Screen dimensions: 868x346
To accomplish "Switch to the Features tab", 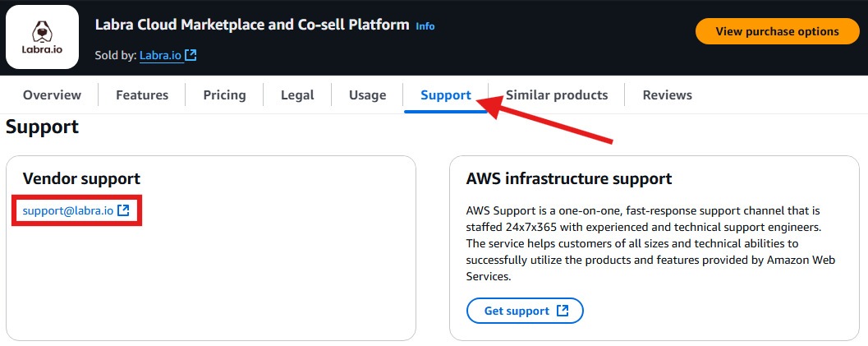I will coord(142,95).
